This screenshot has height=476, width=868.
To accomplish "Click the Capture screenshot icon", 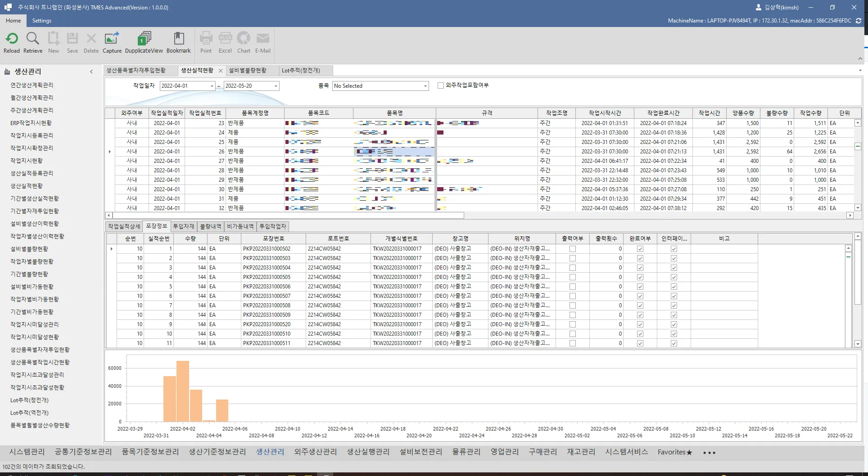I will (112, 39).
